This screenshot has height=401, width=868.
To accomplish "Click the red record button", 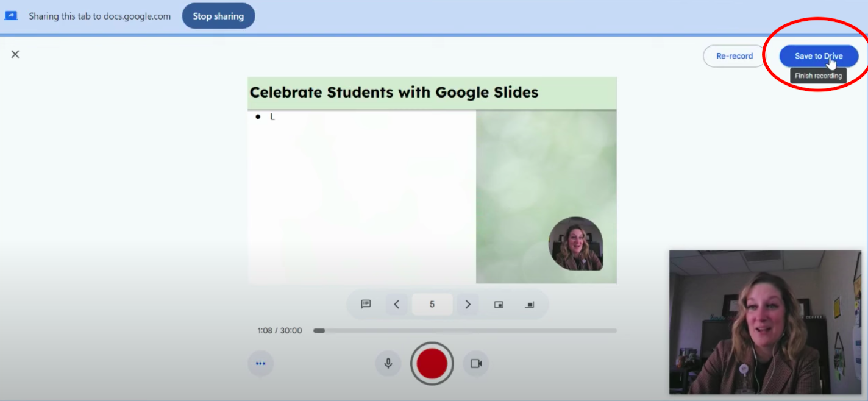I will 432,364.
